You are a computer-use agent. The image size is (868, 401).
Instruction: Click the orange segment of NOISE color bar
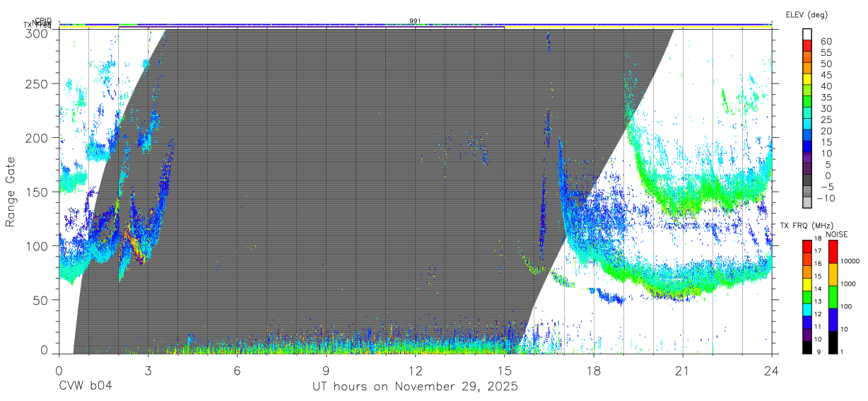(833, 274)
